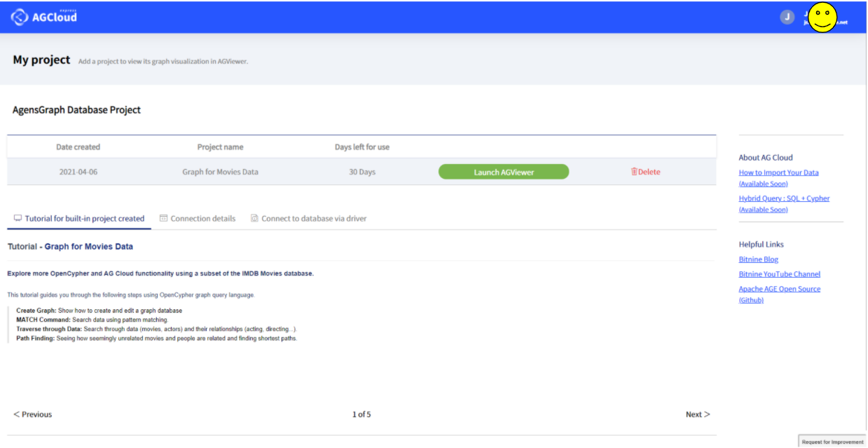Click the trash icon beside Delete
Screen dimensions: 868x448
[x=634, y=172]
